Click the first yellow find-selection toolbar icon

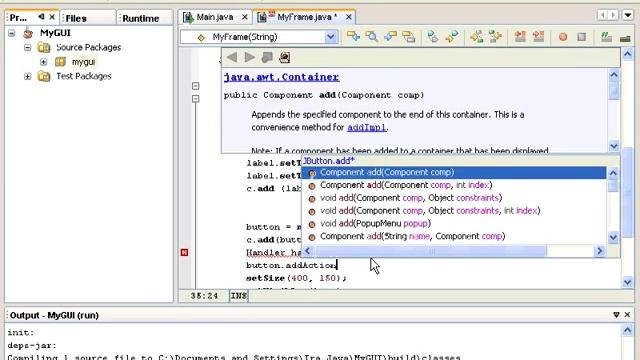[x=353, y=37]
